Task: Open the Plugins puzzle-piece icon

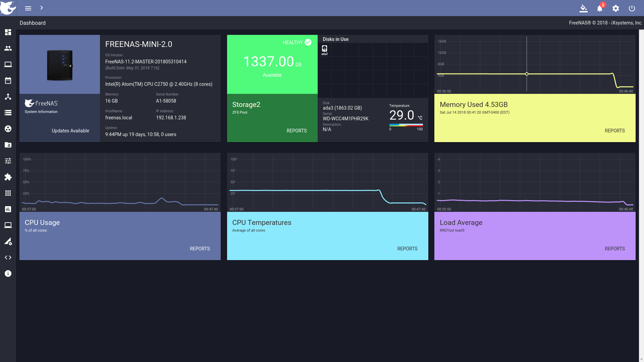Action: [8, 177]
